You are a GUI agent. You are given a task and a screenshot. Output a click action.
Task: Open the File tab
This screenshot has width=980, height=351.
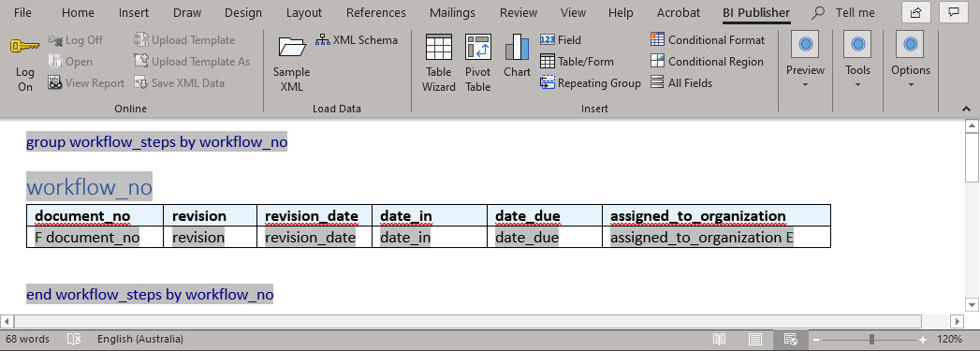click(23, 12)
